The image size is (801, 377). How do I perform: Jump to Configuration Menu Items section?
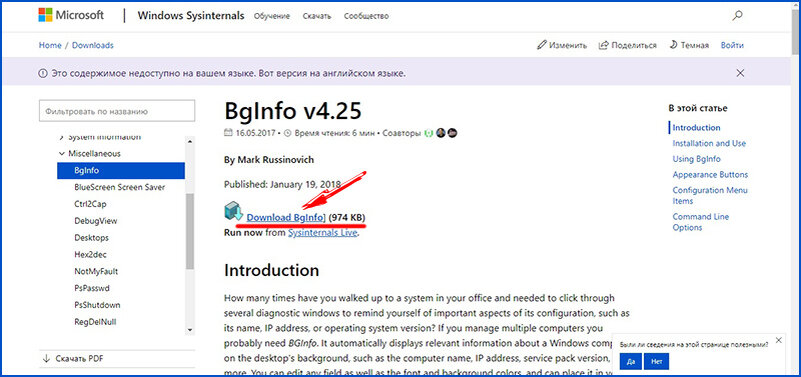(x=710, y=195)
